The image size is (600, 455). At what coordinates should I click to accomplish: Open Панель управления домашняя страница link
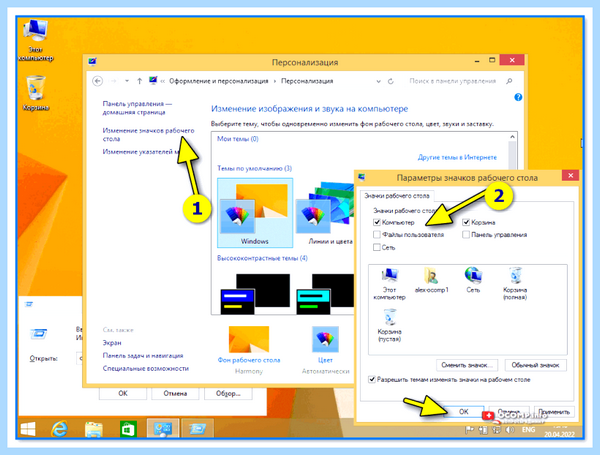tap(137, 108)
